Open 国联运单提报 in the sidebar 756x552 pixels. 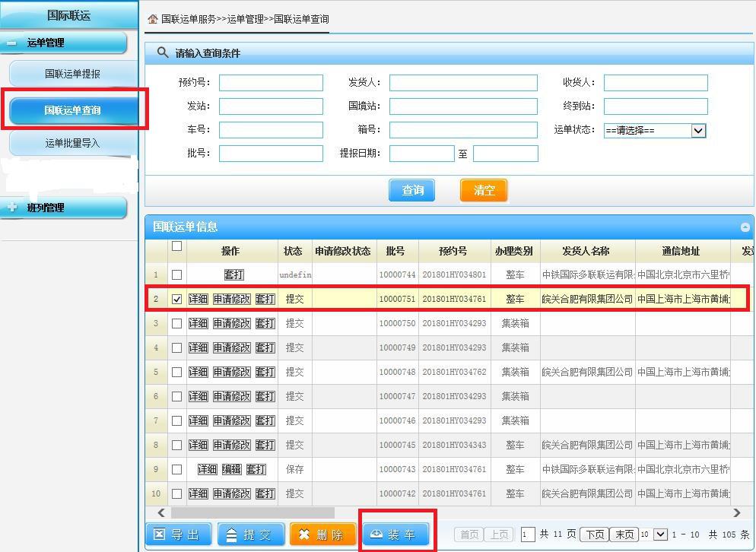point(72,74)
